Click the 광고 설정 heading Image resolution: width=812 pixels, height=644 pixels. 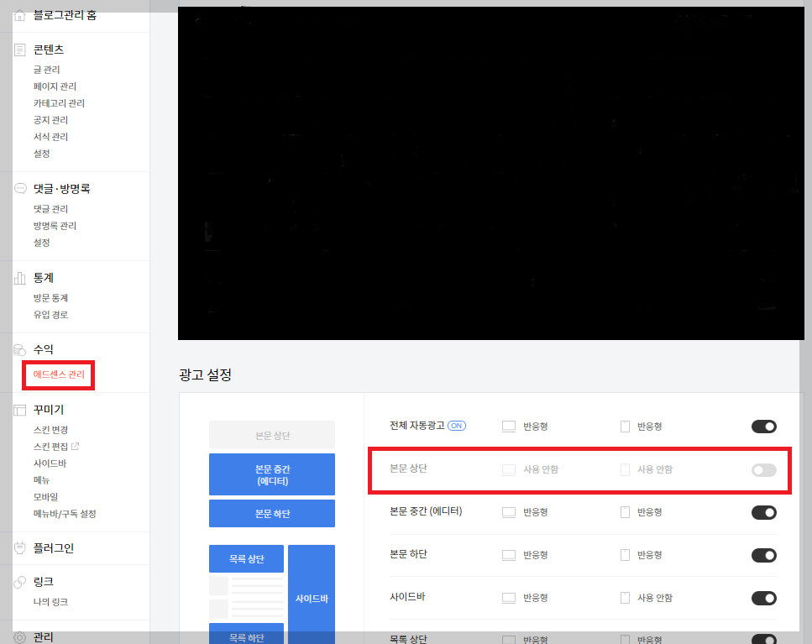tap(206, 374)
